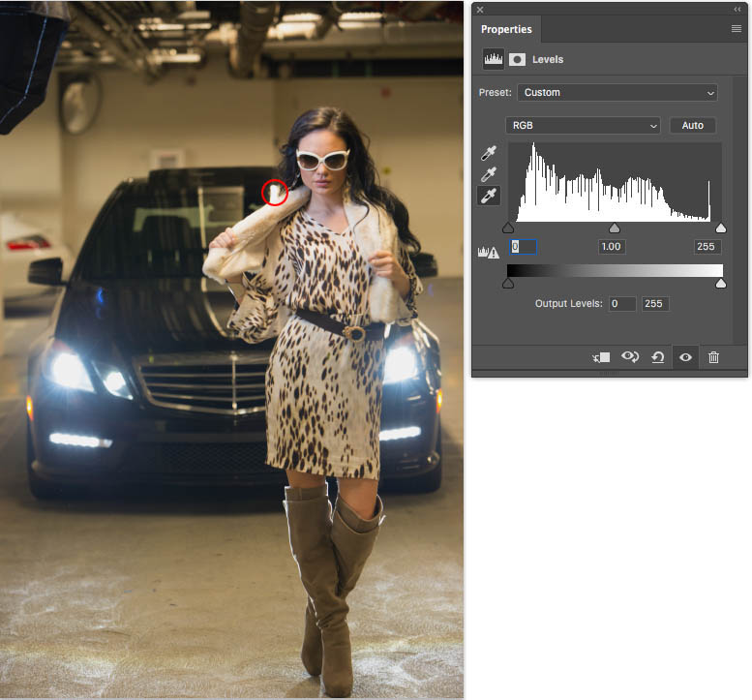Open the RGB channel dropdown
Viewport: 752px width, 700px height.
tap(583, 126)
